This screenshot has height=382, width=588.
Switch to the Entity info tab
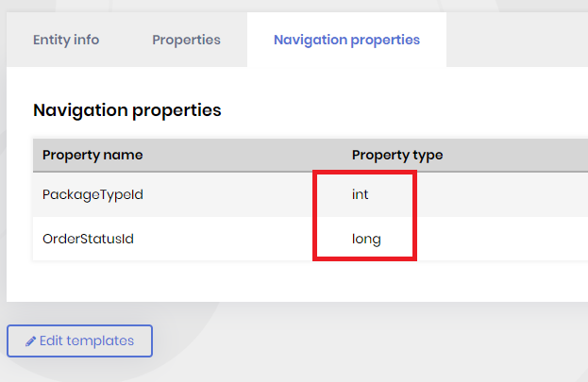click(66, 40)
